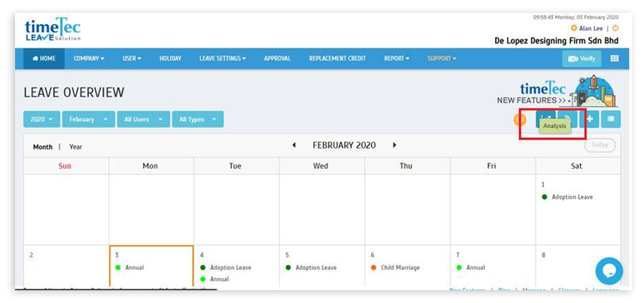Click the LEAVE OVERVIEW heading
The width and height of the screenshot is (644, 303).
click(x=74, y=93)
